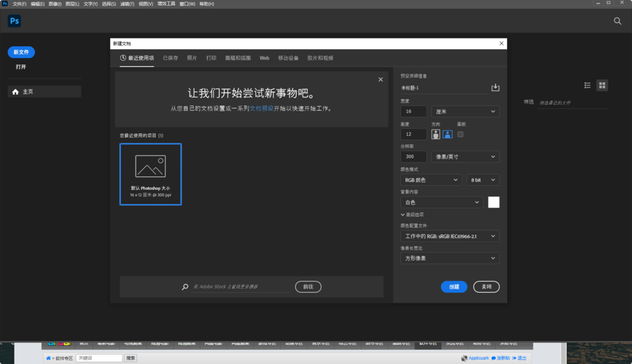Click the white background color swatch
Viewport: 632px width, 364px height.
point(494,202)
